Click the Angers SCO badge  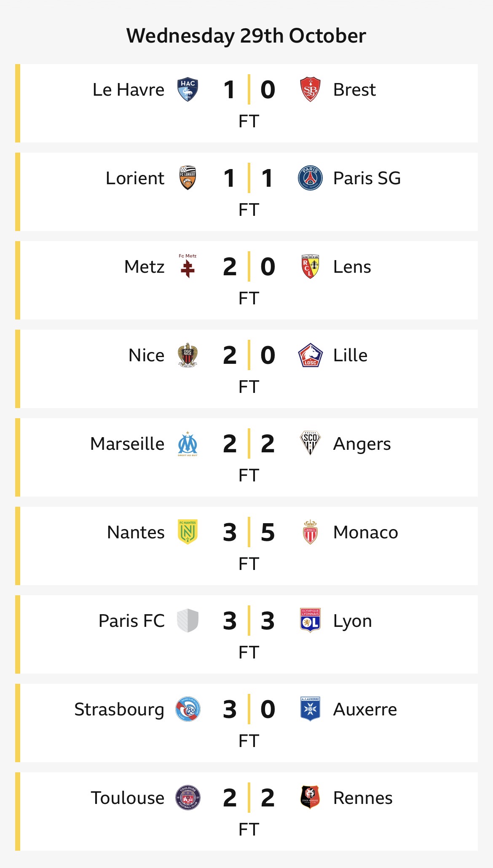[310, 443]
